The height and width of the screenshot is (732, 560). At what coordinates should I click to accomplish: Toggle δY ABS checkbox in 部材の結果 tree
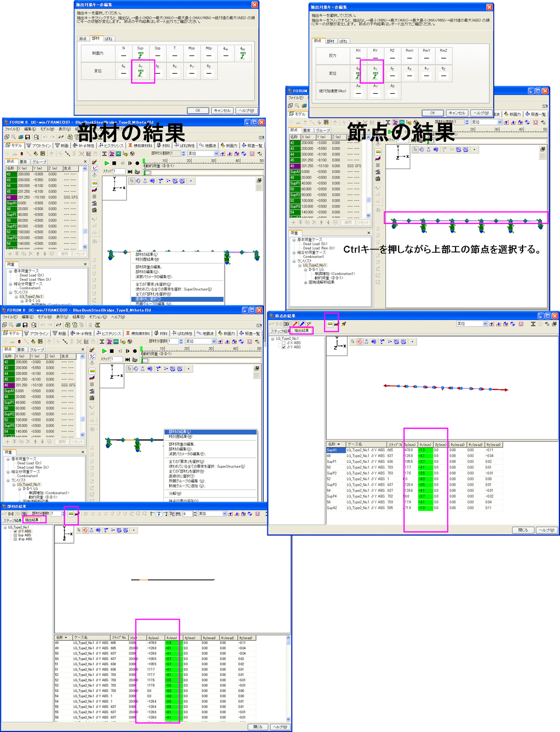pyautogui.click(x=15, y=531)
